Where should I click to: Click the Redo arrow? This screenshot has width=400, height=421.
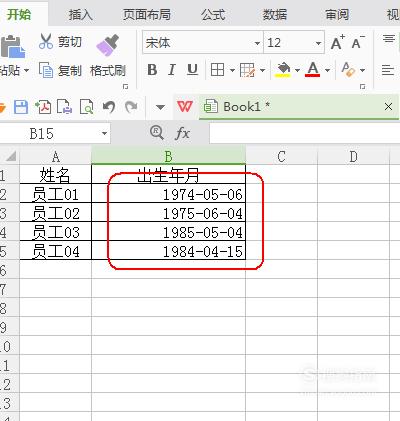point(131,107)
